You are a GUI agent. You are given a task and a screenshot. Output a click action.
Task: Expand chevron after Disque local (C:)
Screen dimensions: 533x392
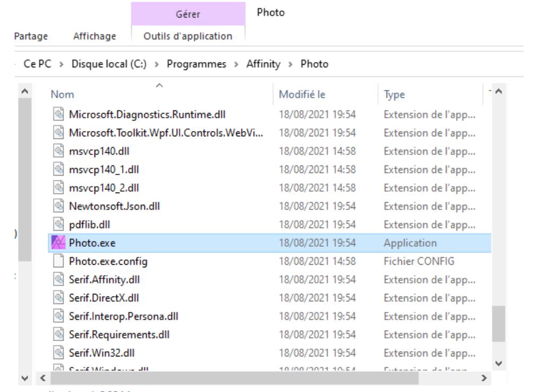[x=157, y=64]
